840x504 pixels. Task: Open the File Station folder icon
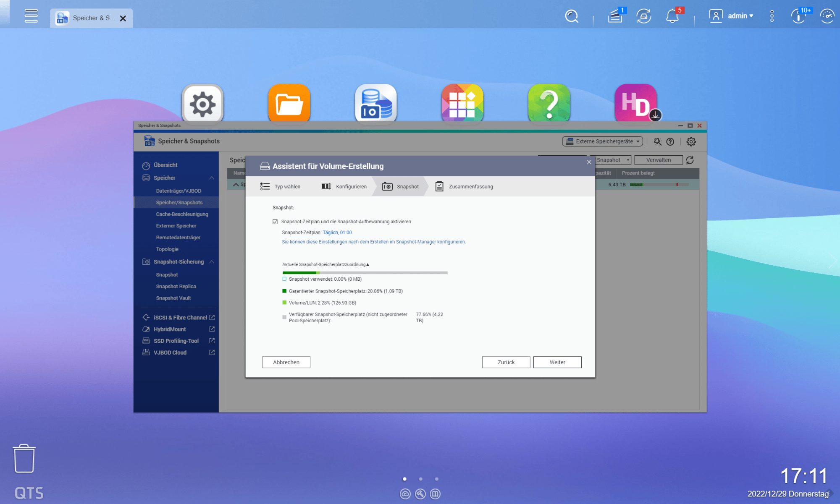point(289,104)
